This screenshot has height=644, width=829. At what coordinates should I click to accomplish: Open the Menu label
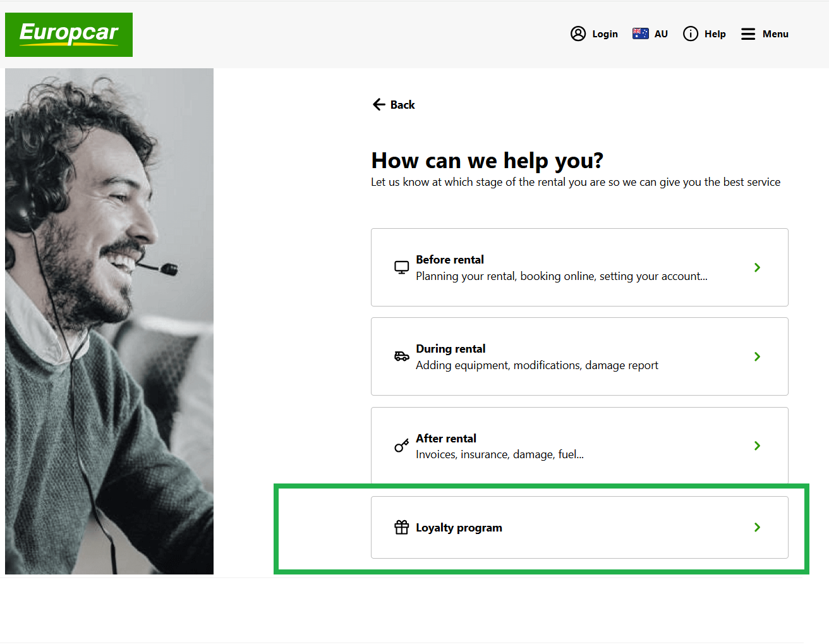coord(775,34)
